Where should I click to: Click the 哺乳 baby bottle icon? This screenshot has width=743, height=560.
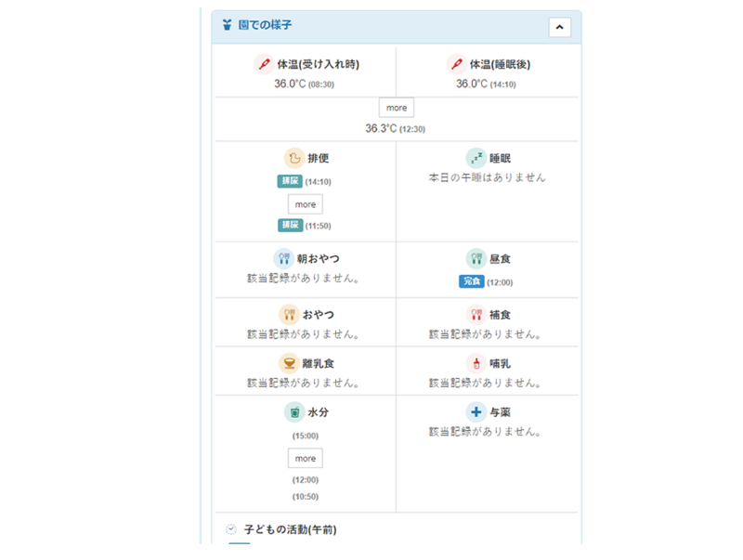(476, 363)
